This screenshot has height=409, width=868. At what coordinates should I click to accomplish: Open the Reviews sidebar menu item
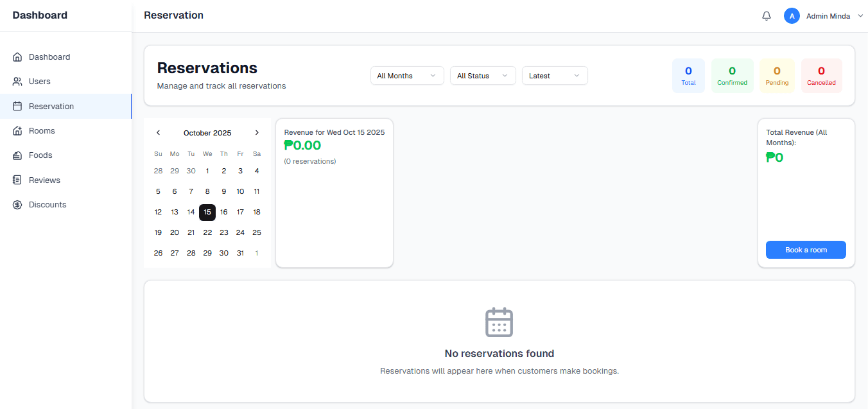click(44, 180)
